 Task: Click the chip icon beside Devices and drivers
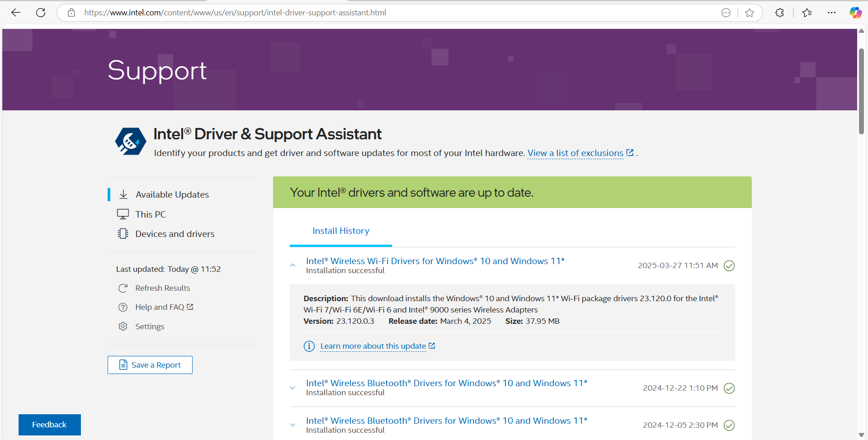(x=123, y=233)
